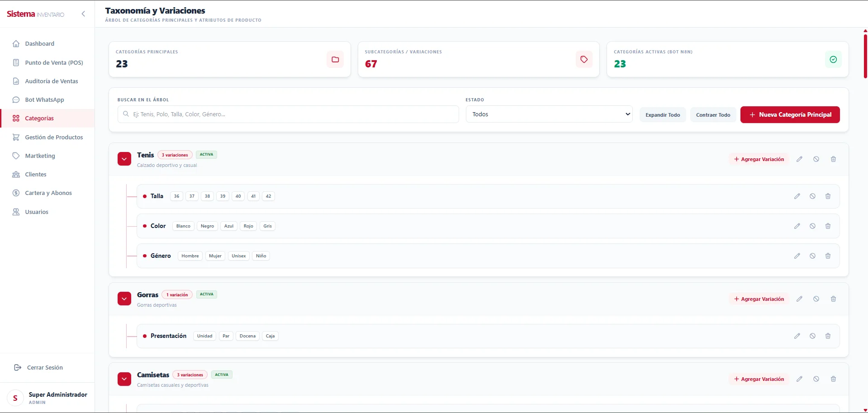Focus the Buscar en el árbol field
Viewport: 868px width, 413px height.
coord(288,114)
